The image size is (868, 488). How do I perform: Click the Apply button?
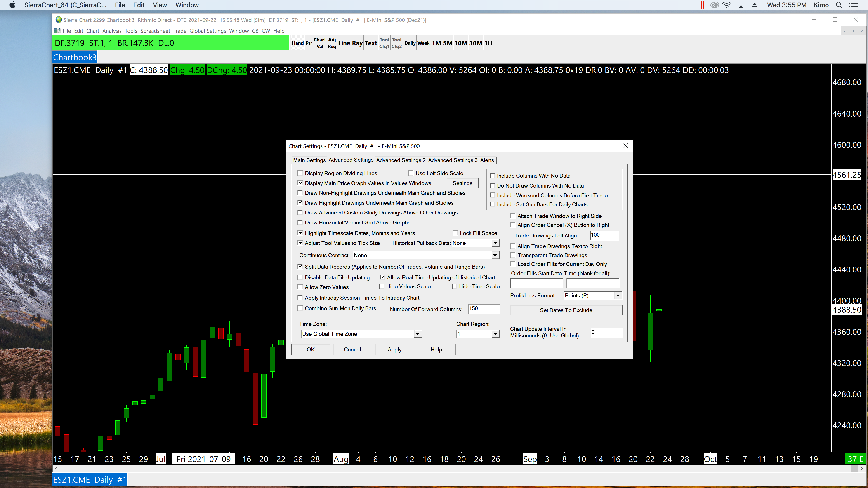pos(395,349)
